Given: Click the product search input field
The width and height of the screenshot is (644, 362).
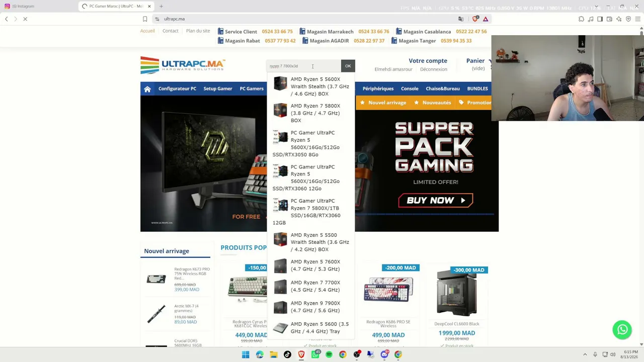Looking at the screenshot, I should click(304, 66).
